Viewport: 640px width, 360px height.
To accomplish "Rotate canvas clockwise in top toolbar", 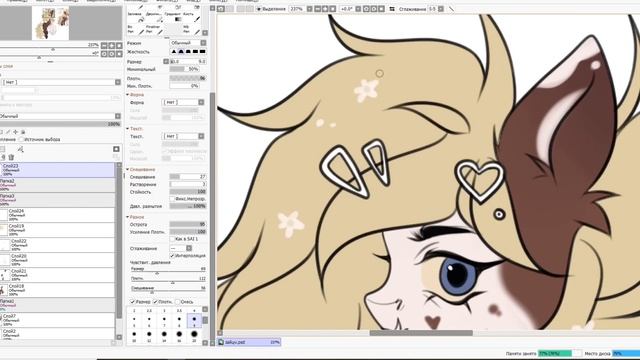I will (x=373, y=9).
